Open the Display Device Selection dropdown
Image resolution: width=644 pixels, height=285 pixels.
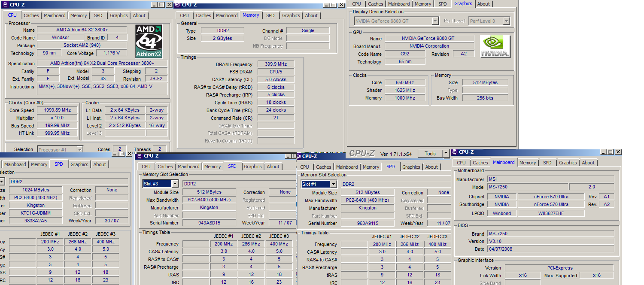coord(435,21)
